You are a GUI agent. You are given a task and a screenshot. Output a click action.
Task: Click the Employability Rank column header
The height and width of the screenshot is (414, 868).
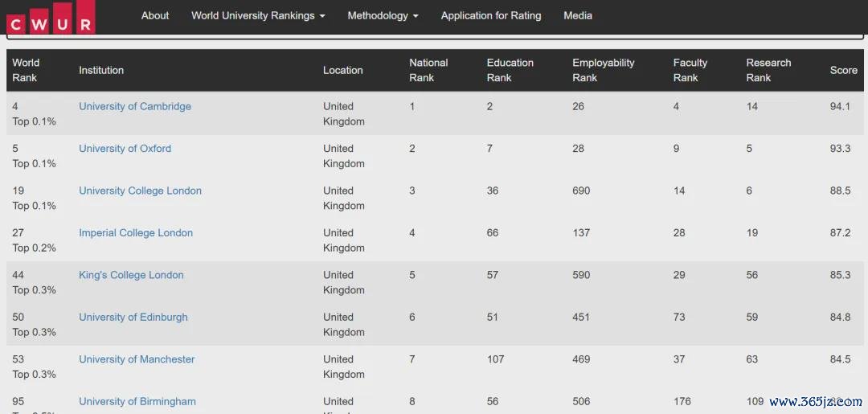pos(604,70)
